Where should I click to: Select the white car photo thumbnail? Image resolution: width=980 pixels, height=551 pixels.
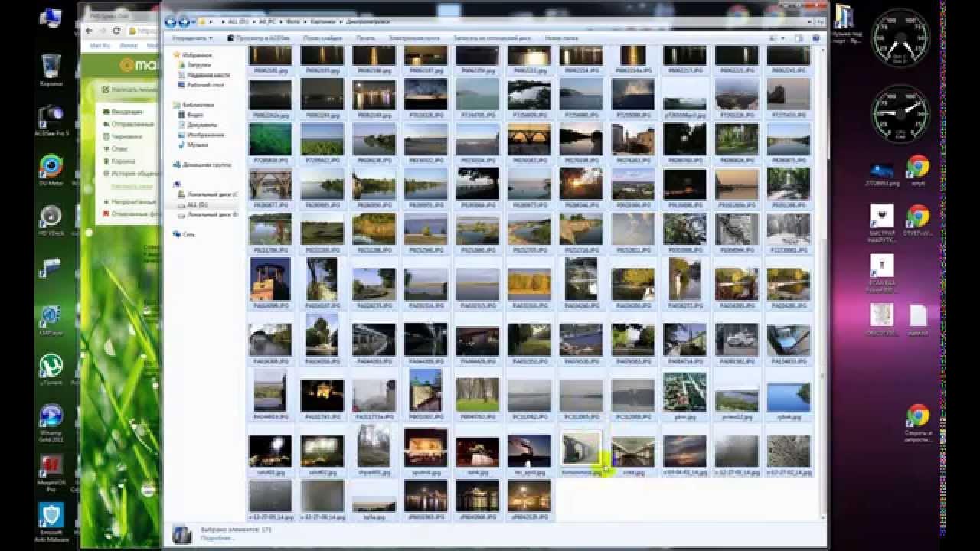coord(737,338)
